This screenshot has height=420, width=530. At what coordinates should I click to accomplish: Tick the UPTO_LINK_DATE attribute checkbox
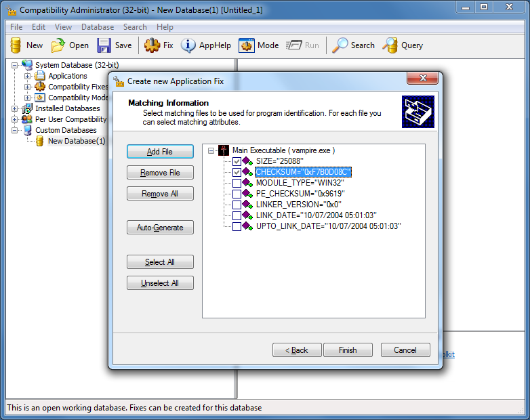tap(237, 226)
